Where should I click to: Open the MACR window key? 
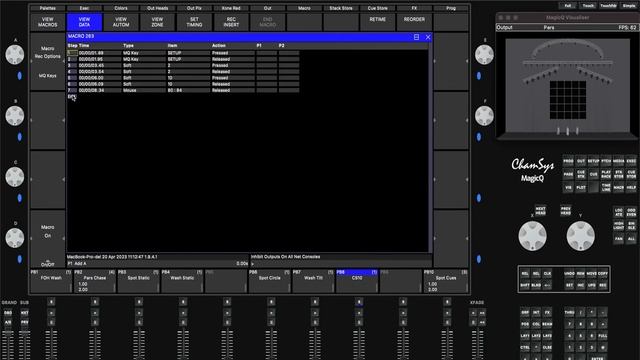tap(619, 187)
